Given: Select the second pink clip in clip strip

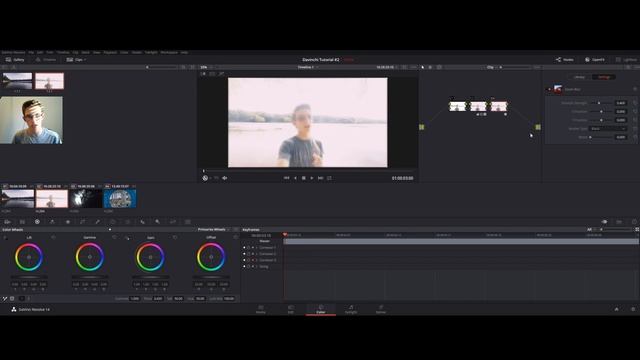Looking at the screenshot, I should coord(51,199).
